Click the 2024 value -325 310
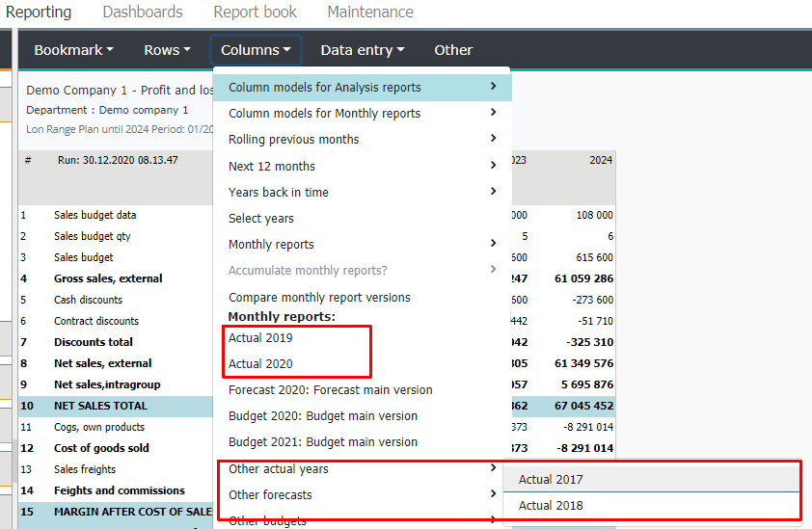This screenshot has width=812, height=529. click(x=590, y=342)
